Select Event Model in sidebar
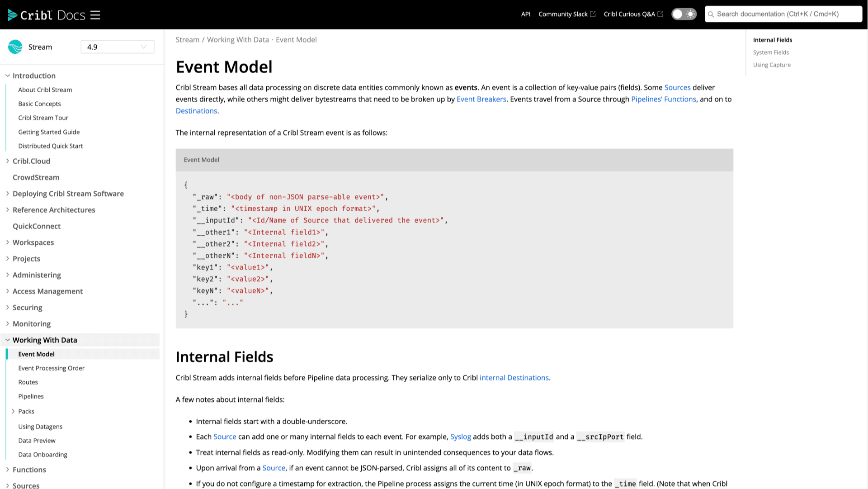This screenshot has height=489, width=868. [x=36, y=354]
